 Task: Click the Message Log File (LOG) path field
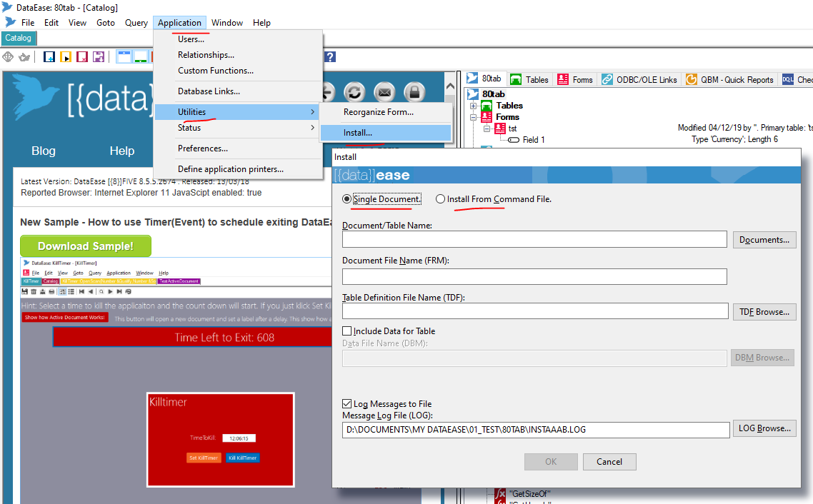[536, 430]
